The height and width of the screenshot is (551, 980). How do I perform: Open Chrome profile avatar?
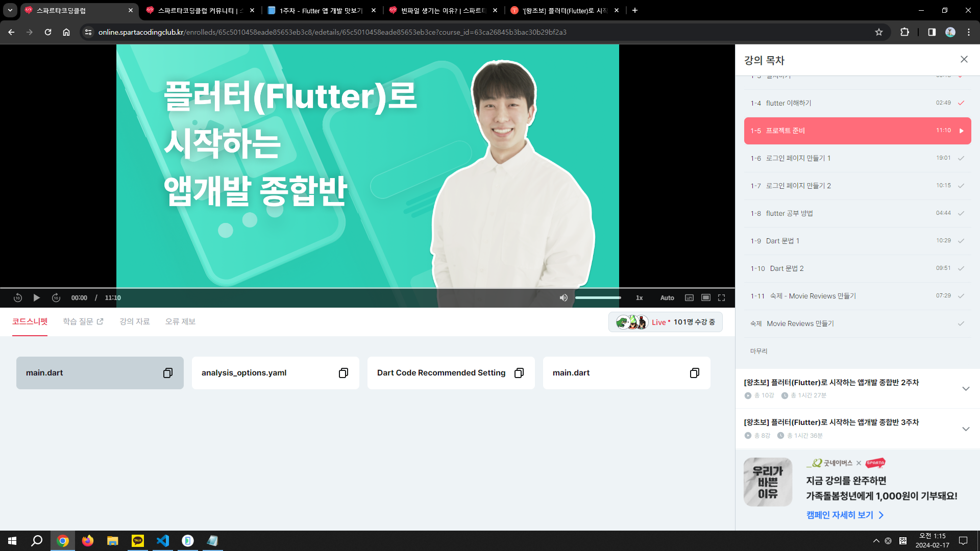950,32
